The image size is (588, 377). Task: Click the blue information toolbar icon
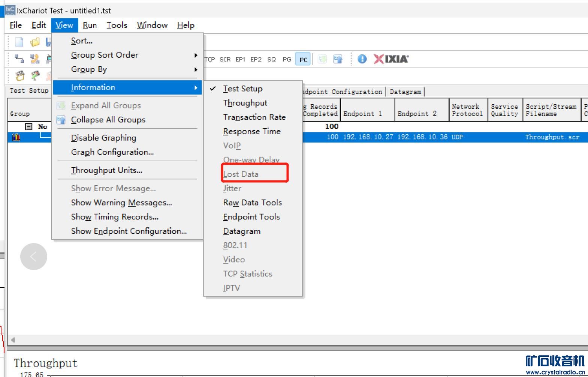tap(362, 59)
